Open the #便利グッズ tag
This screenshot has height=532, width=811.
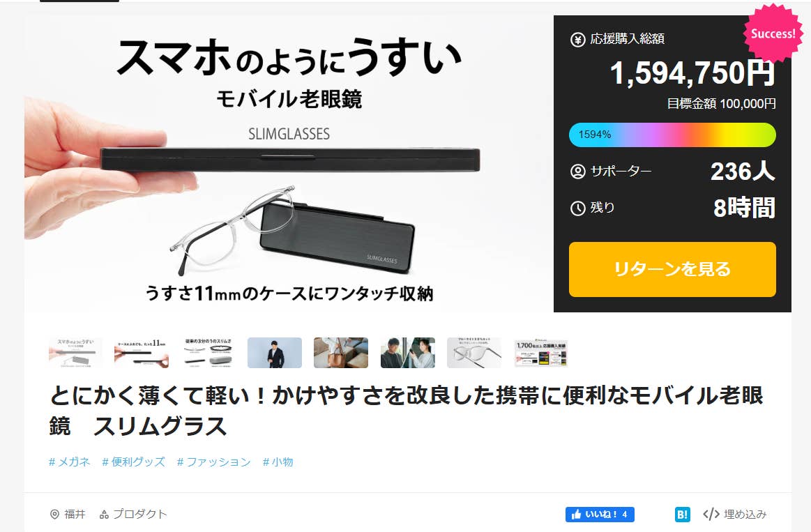pos(133,462)
